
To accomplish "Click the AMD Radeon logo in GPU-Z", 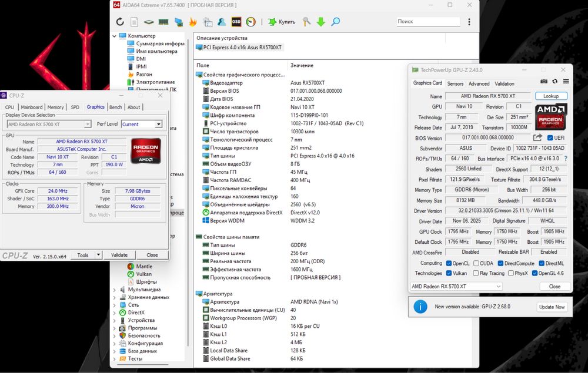I will click(550, 116).
